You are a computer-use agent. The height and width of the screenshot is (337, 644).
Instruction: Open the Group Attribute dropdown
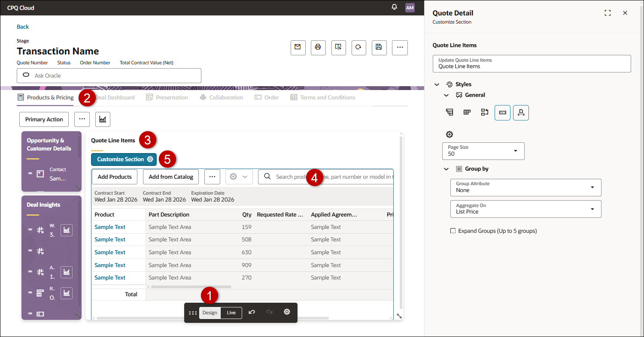pyautogui.click(x=526, y=188)
